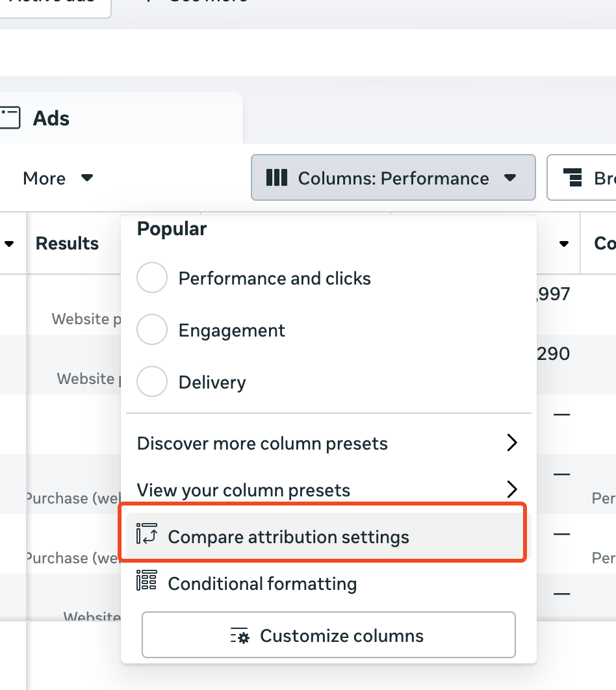Image resolution: width=616 pixels, height=690 pixels.
Task: Click the Compare attribution settings icon
Action: pyautogui.click(x=147, y=533)
